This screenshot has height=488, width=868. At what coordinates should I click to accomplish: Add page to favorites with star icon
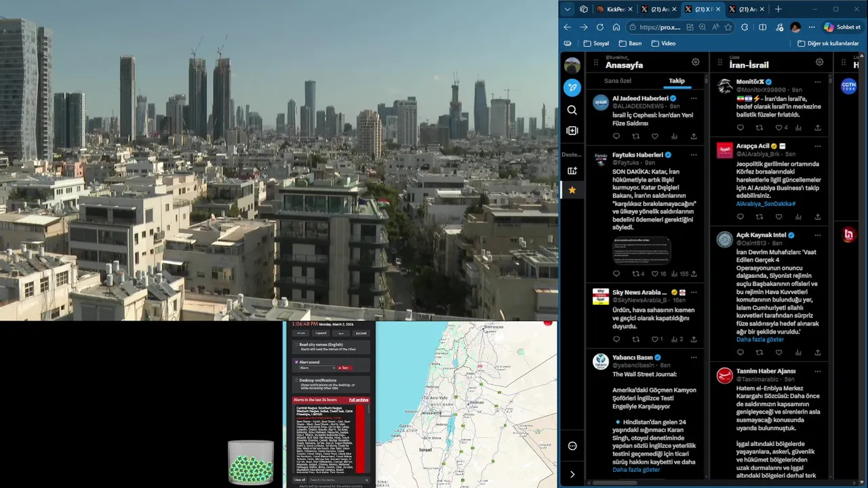click(x=728, y=27)
